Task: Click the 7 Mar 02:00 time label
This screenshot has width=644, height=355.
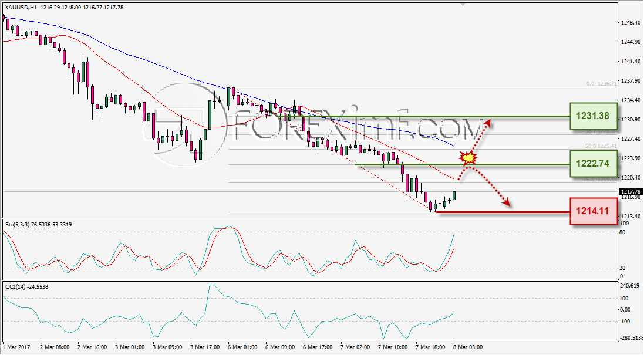Action: pos(355,347)
